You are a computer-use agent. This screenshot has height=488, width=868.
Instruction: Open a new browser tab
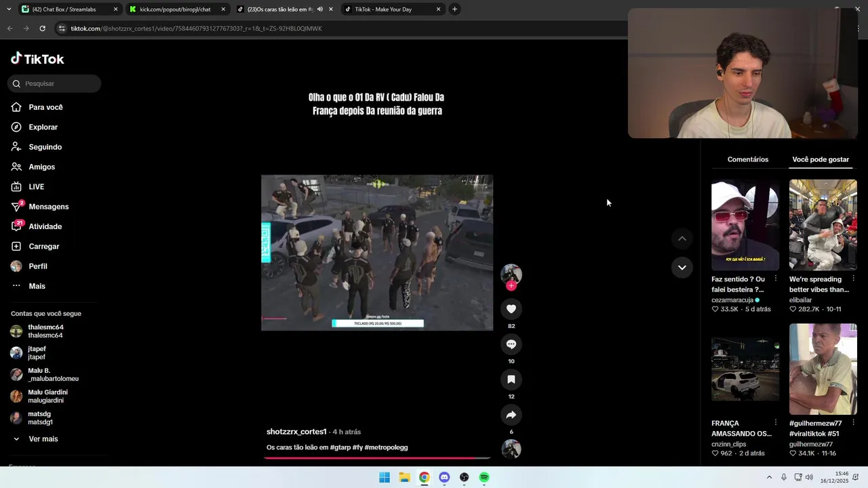[x=454, y=9]
